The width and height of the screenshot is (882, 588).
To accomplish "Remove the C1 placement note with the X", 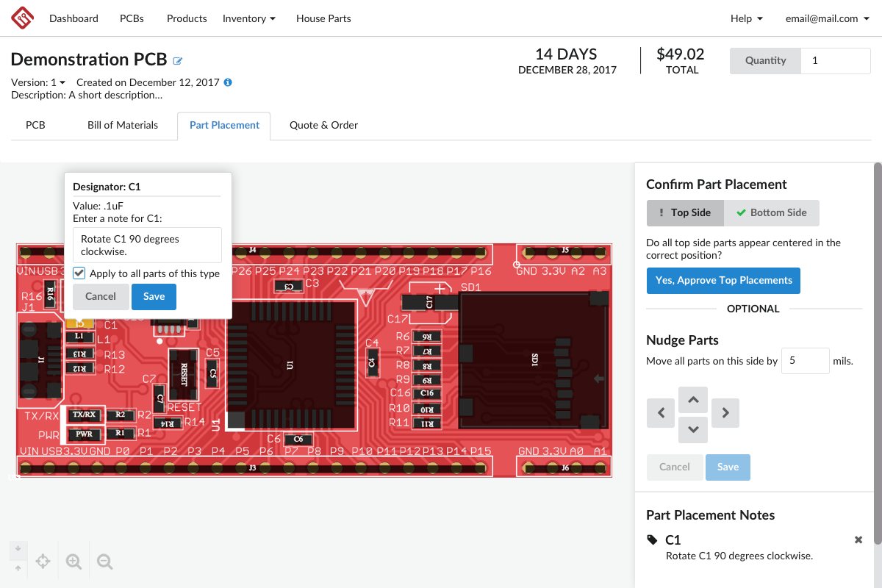I will coord(858,539).
